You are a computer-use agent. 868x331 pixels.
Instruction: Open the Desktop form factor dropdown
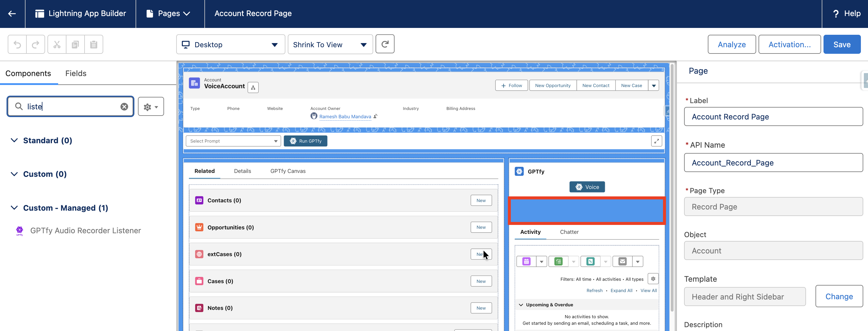tap(230, 45)
